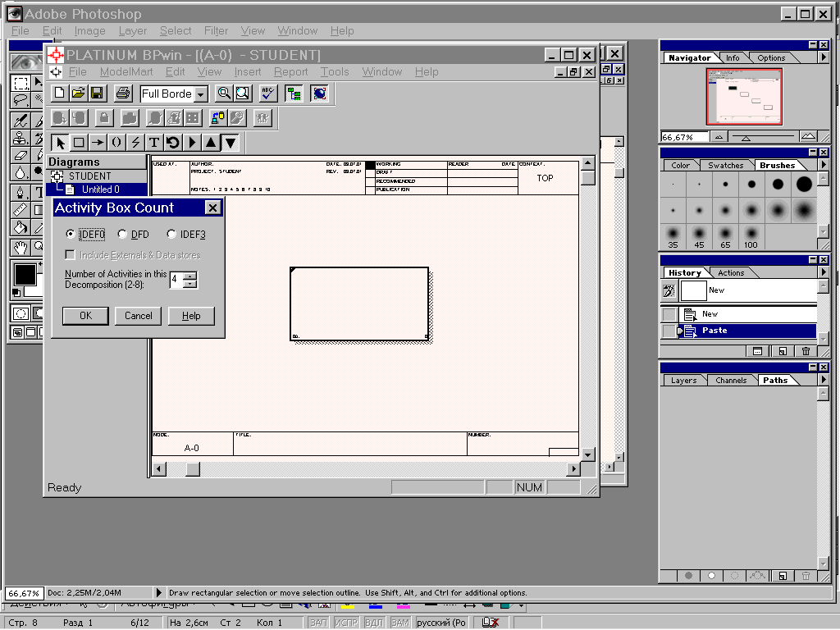The height and width of the screenshot is (630, 840).
Task: Select the Squiggle lightning tool
Action: (135, 143)
